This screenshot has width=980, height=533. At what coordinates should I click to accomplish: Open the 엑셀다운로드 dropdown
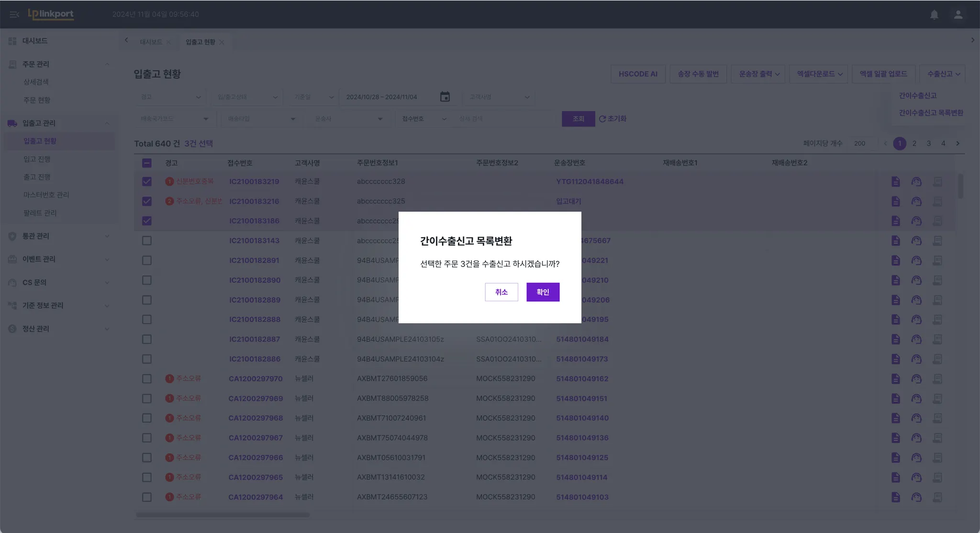[819, 74]
